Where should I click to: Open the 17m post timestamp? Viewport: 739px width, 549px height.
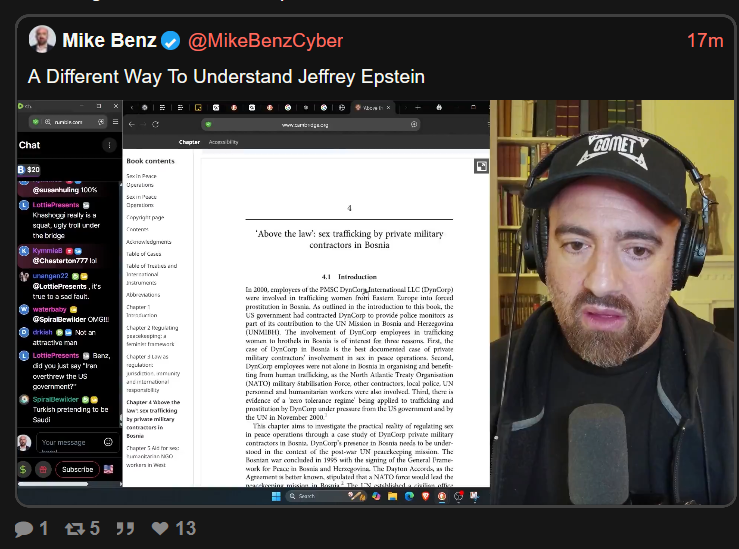[705, 41]
